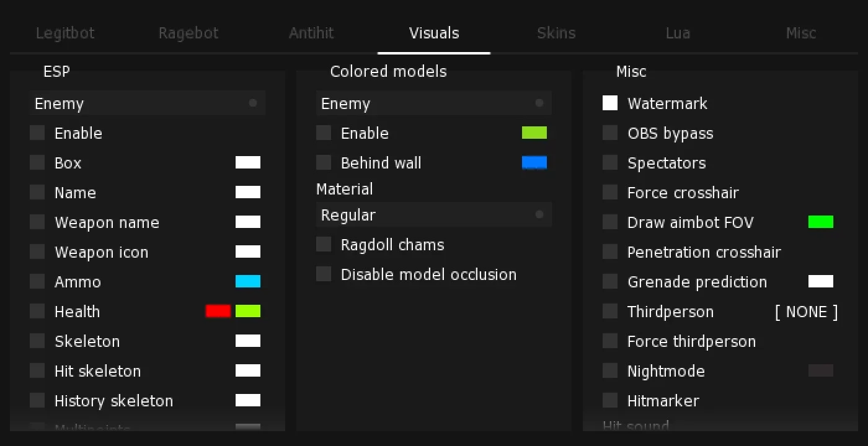Open the cyan Ammo color swatch
The width and height of the screenshot is (868, 446).
click(248, 282)
